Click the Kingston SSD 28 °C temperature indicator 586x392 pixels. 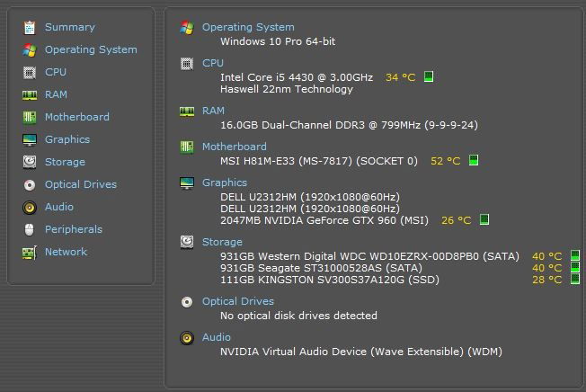(575, 280)
